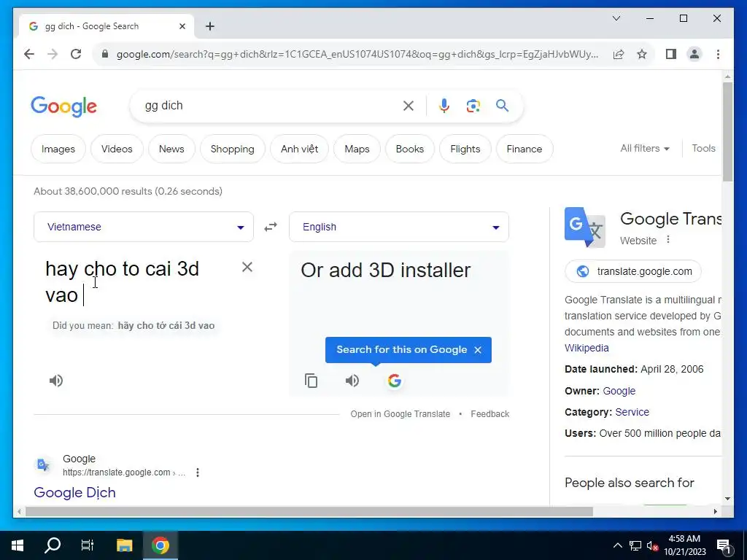Select the Anh việt filter chip

click(x=299, y=149)
